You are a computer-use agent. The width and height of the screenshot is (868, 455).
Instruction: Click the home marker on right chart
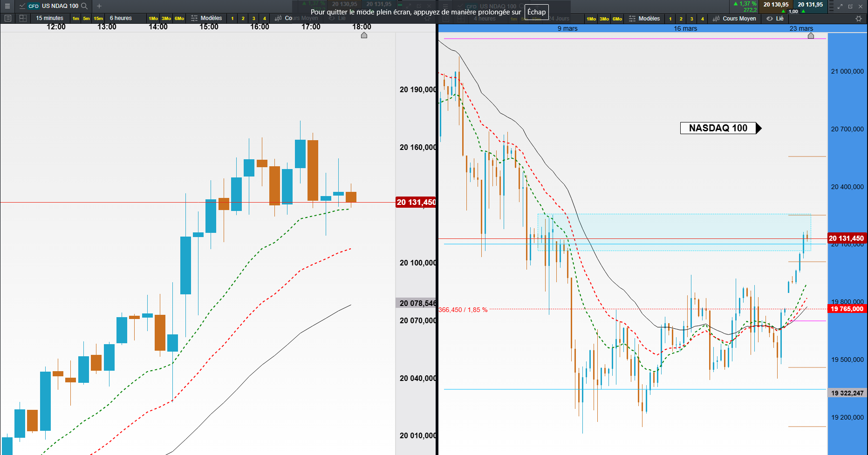tap(811, 36)
